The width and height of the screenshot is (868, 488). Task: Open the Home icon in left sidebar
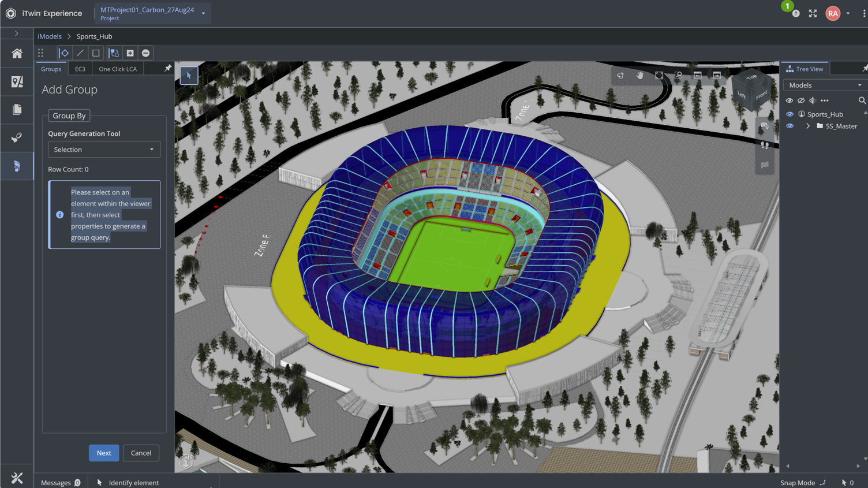tap(17, 54)
